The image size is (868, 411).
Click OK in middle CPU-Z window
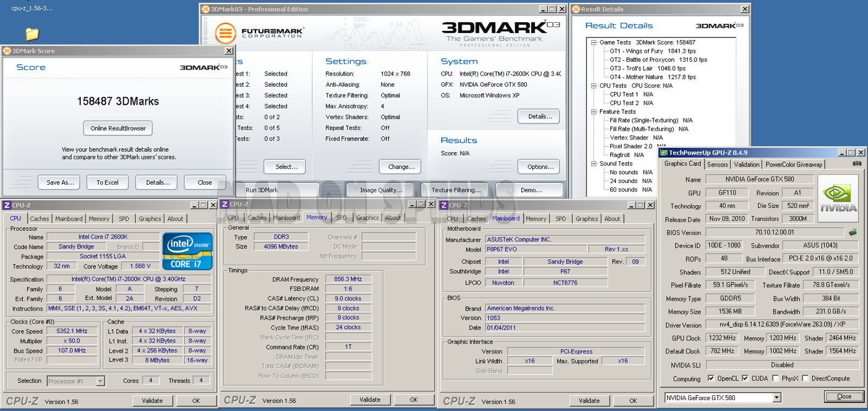(414, 400)
